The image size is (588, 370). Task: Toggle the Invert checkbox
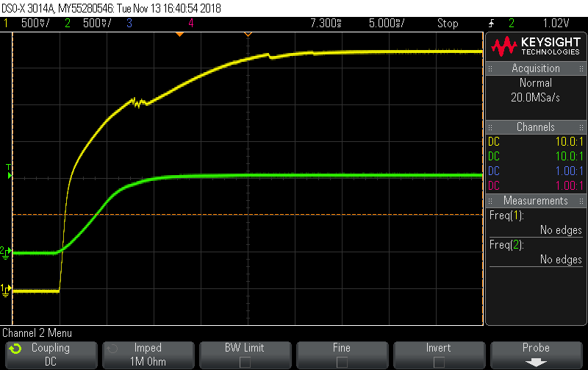[x=439, y=362]
